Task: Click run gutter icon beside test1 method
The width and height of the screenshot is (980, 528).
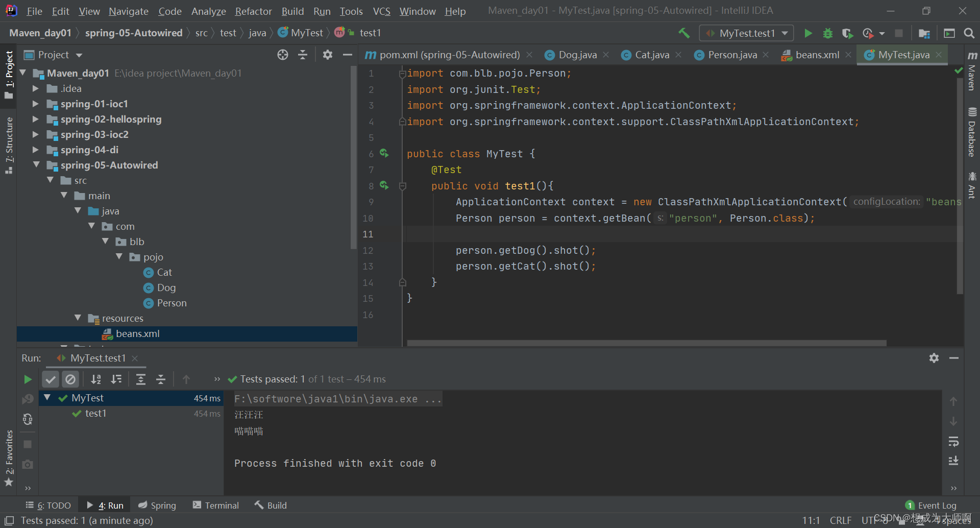Action: coord(384,185)
